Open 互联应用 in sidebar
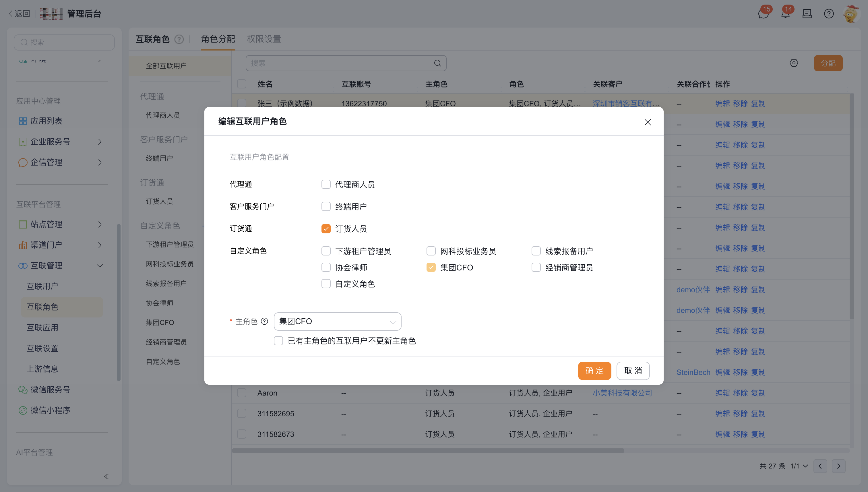Image resolution: width=868 pixels, height=492 pixels. coord(42,328)
